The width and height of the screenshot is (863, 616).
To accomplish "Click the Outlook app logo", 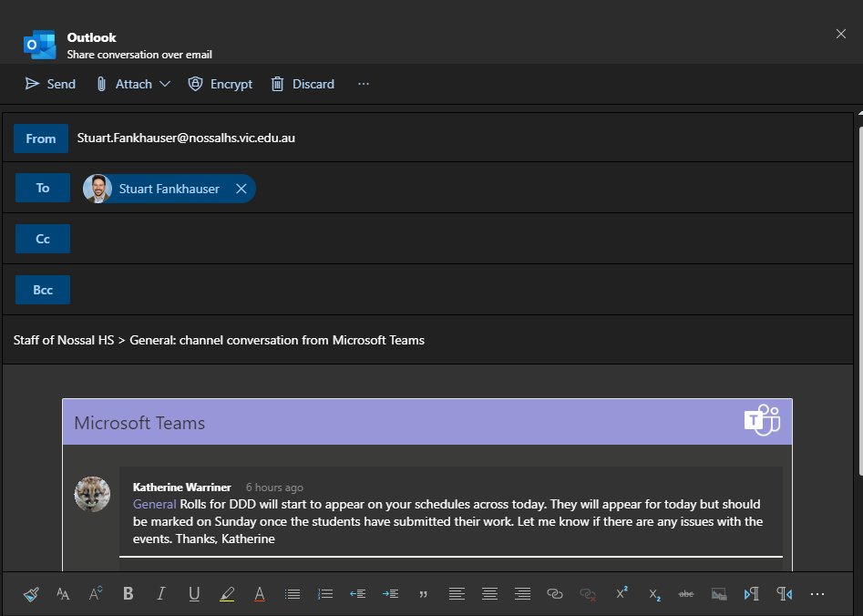I will 39,45.
